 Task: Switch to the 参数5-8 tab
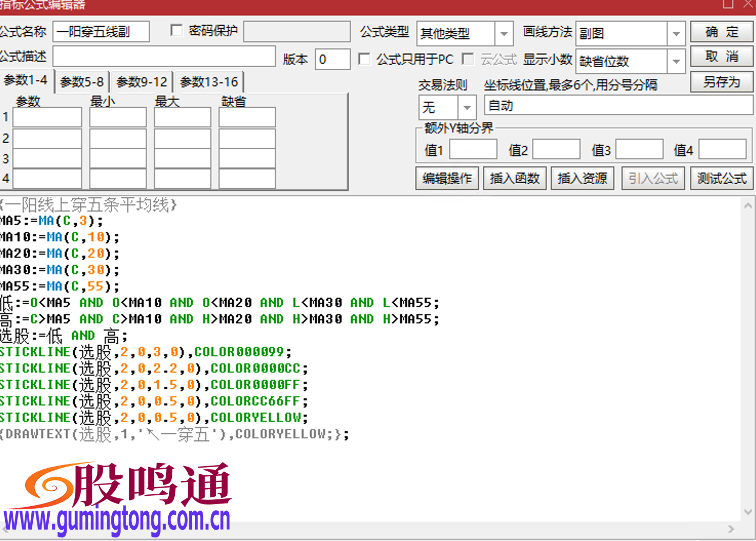(x=81, y=81)
